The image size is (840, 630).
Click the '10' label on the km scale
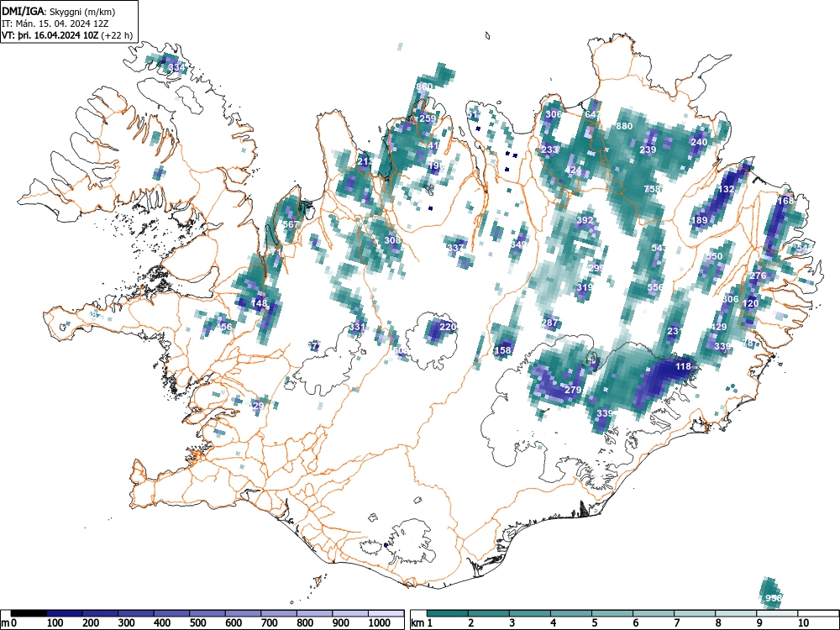[802, 623]
